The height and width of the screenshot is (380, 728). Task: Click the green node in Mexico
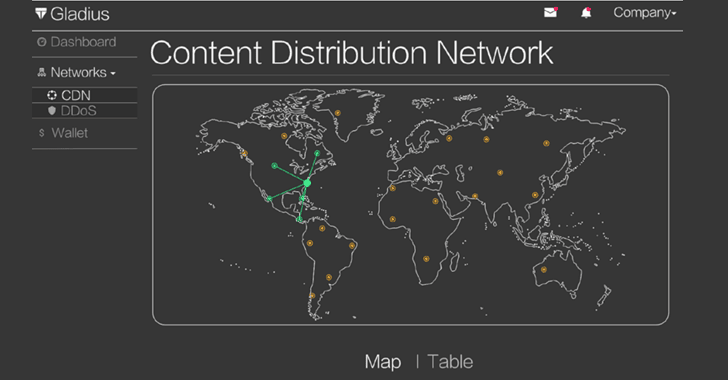click(x=269, y=199)
